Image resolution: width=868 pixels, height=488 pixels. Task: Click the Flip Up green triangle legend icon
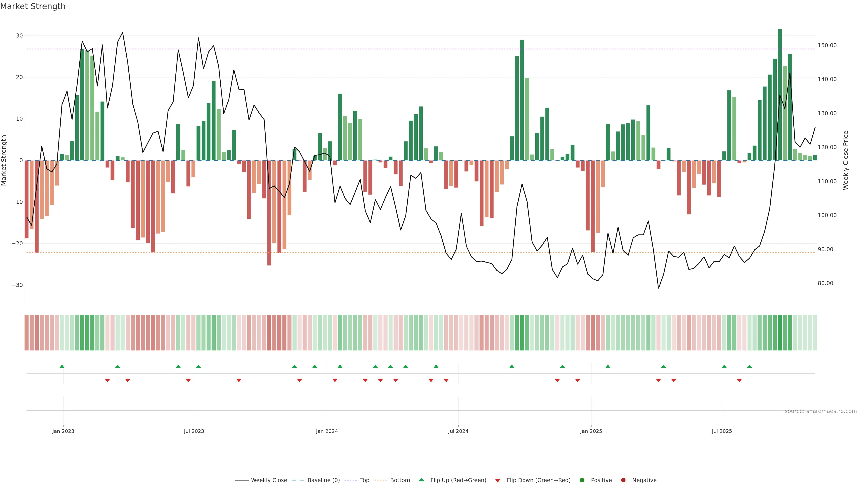click(421, 480)
